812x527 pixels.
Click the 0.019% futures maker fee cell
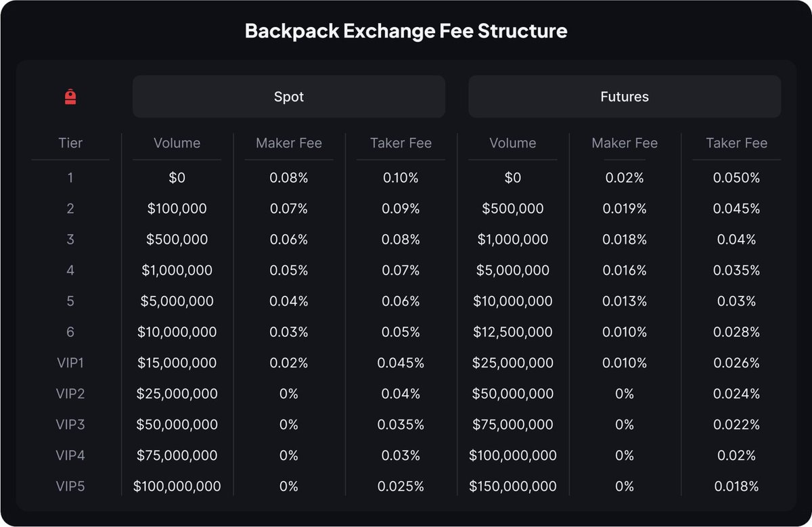(x=625, y=209)
